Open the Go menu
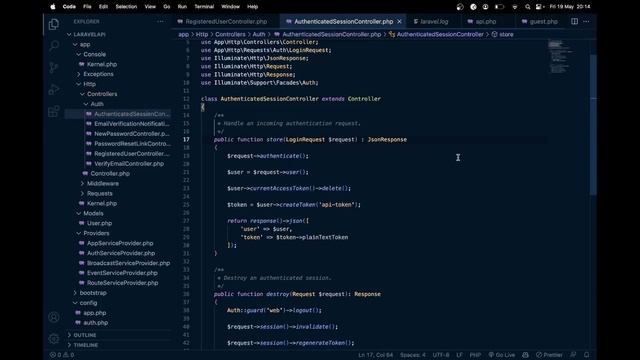The height and width of the screenshot is (360, 640). (x=167, y=7)
